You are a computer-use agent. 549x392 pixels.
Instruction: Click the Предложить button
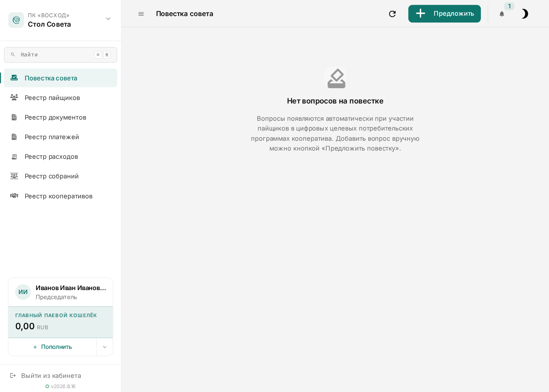(x=444, y=14)
